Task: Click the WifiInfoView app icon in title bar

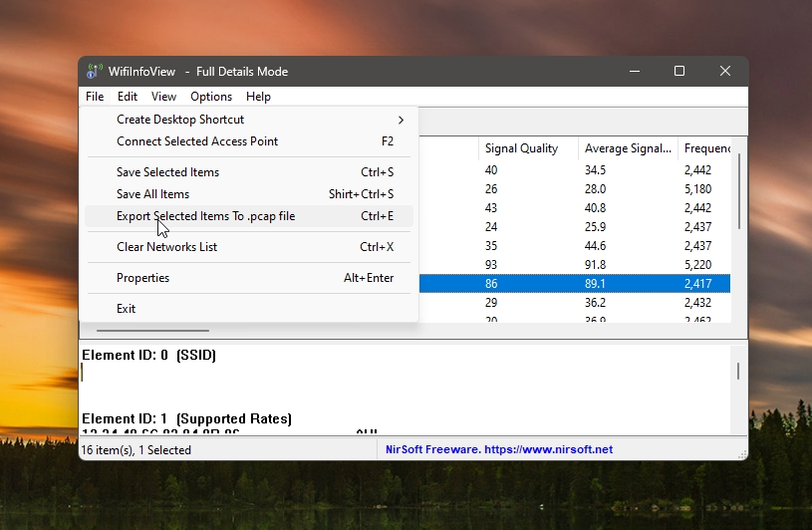Action: pyautogui.click(x=94, y=71)
